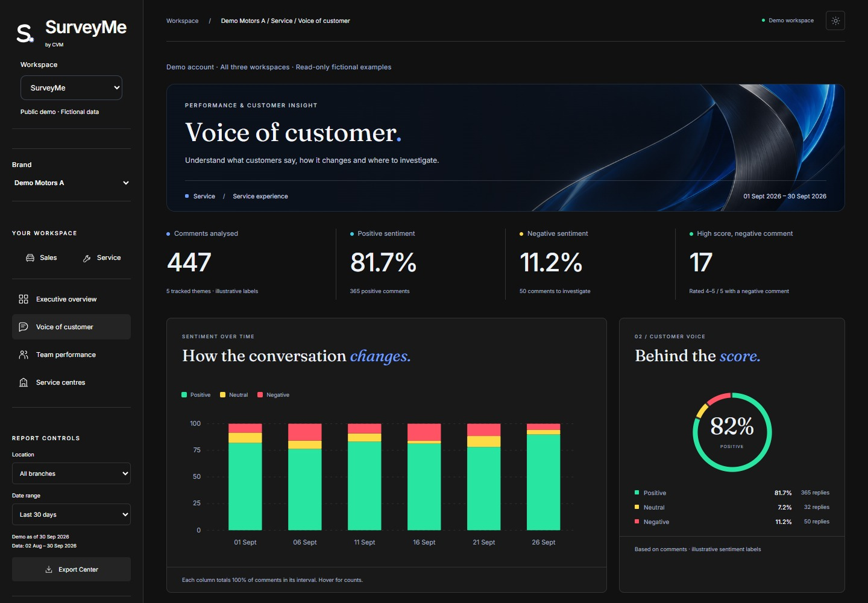868x603 pixels.
Task: Click the 17 high score negative comment value
Action: (x=701, y=262)
